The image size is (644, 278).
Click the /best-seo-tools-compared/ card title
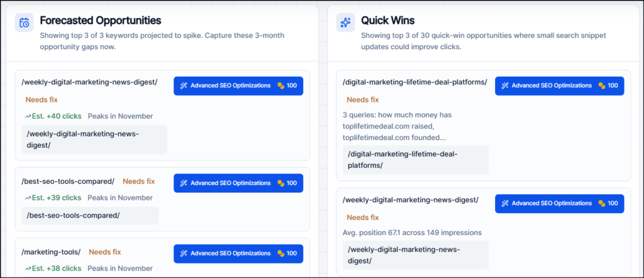pyautogui.click(x=68, y=181)
